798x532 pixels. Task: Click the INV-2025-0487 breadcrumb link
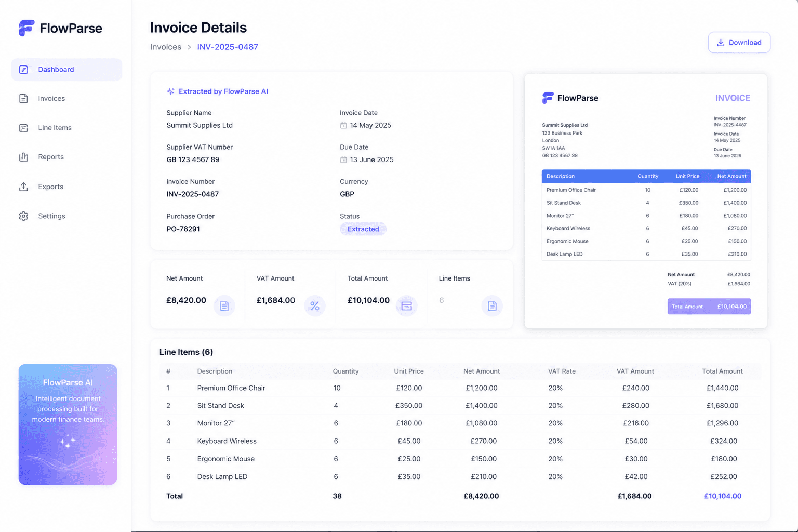coord(228,47)
